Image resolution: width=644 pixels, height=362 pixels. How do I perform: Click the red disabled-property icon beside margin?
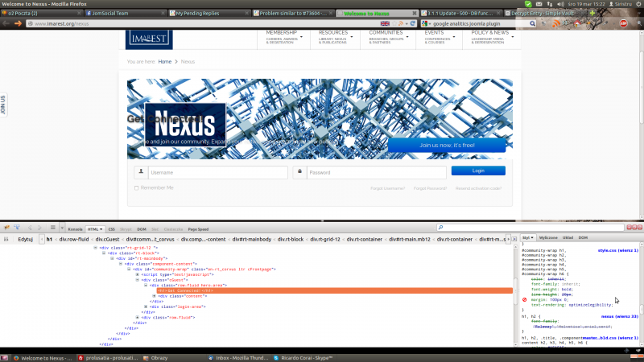pyautogui.click(x=525, y=299)
